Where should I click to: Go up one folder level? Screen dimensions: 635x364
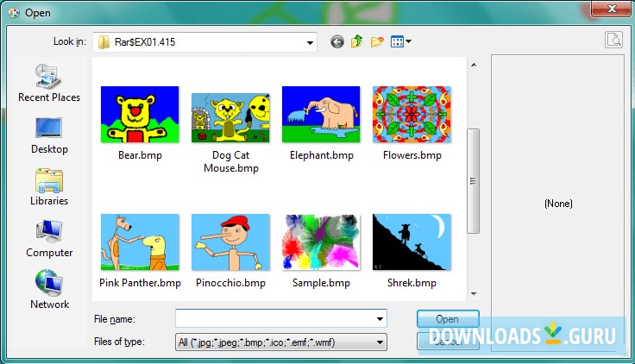(357, 41)
